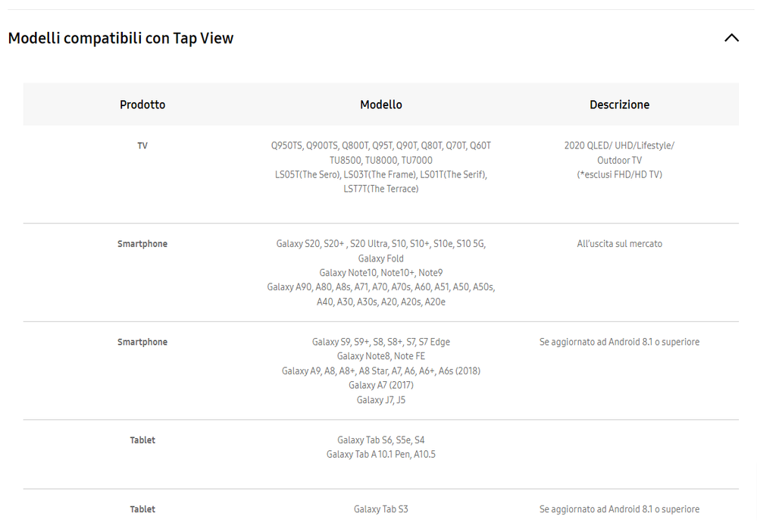Click Android 8.1 note in Tab S3 row
Image resolution: width=757 pixels, height=532 pixels.
pyautogui.click(x=619, y=509)
